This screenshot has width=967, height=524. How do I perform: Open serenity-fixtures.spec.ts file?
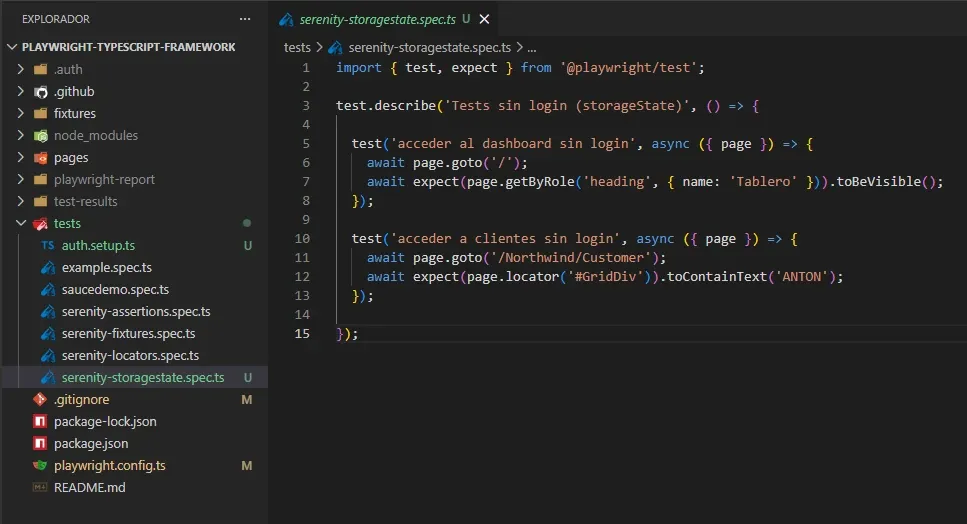tap(128, 334)
